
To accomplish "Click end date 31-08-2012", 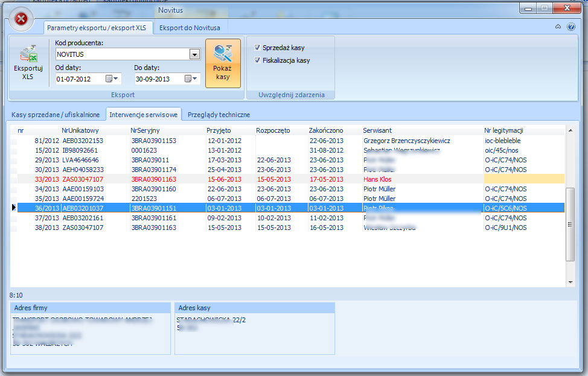I will 327,150.
